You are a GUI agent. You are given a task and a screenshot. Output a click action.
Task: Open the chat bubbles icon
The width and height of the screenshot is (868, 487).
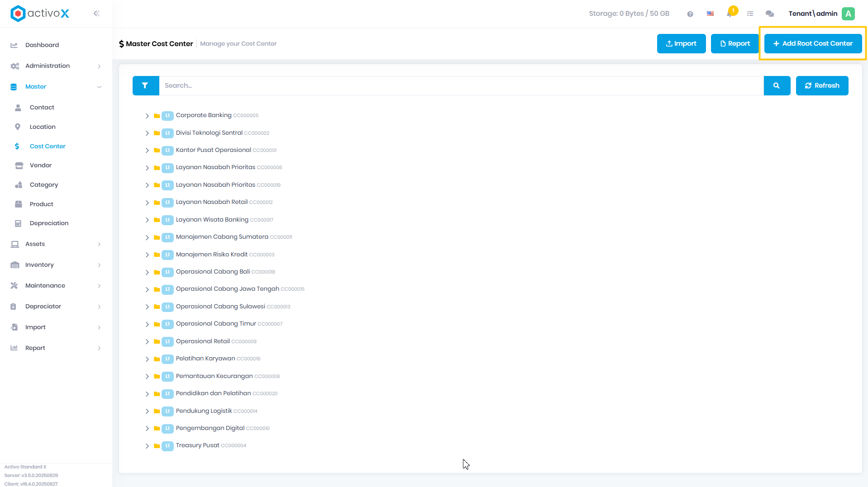(x=769, y=14)
